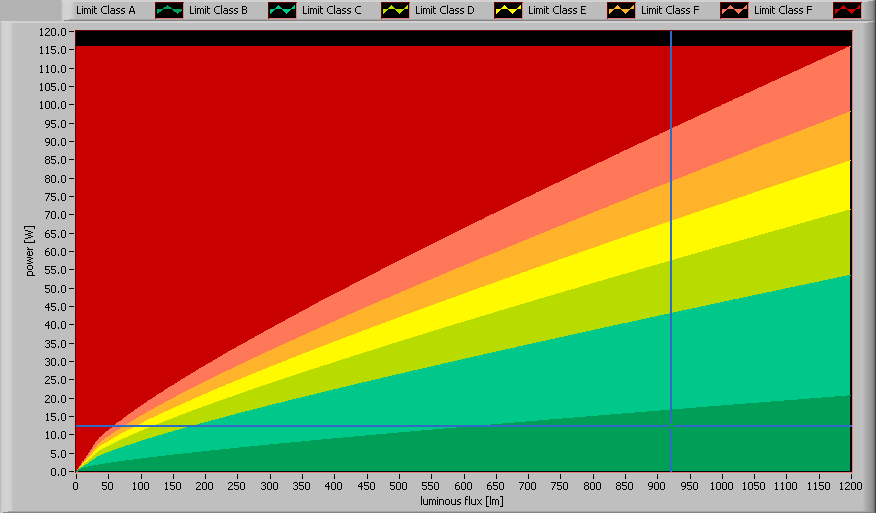Click the black band atop the plot
876x513 pixels.
pyautogui.click(x=400, y=38)
